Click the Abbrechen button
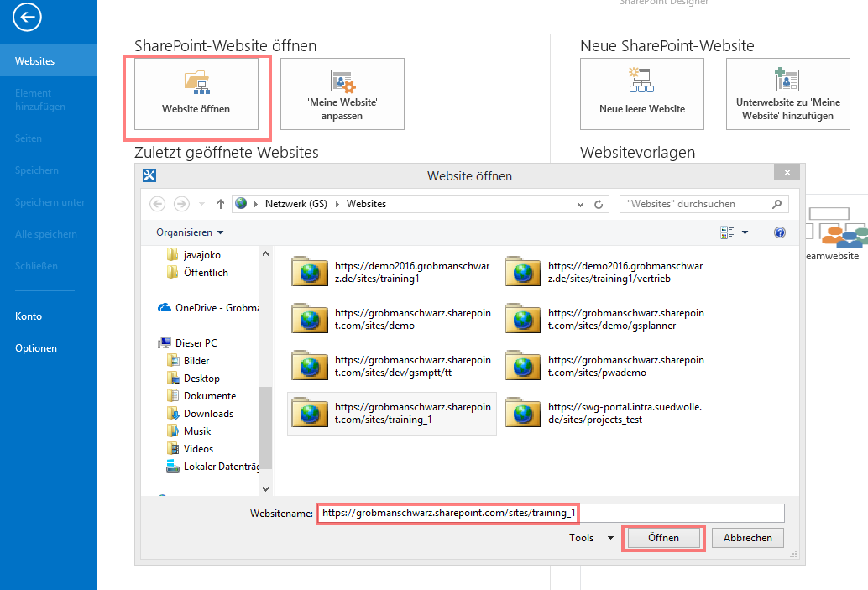868x590 pixels. pyautogui.click(x=747, y=538)
